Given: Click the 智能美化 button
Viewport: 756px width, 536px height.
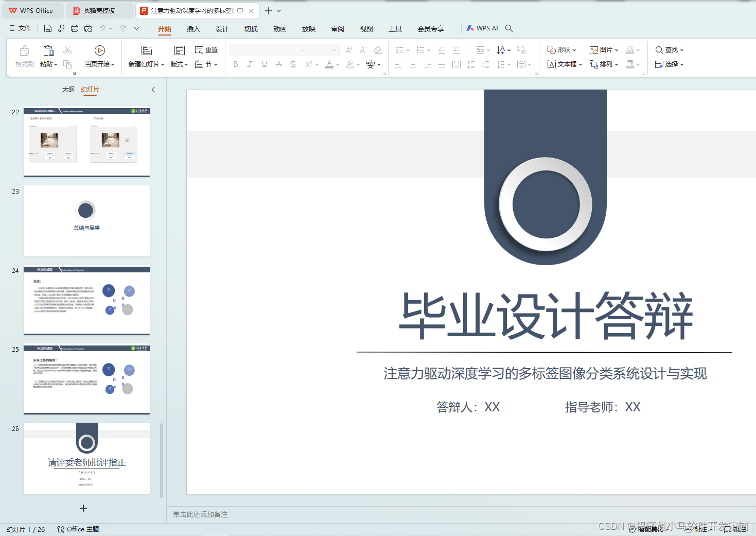Looking at the screenshot, I should click(x=646, y=528).
